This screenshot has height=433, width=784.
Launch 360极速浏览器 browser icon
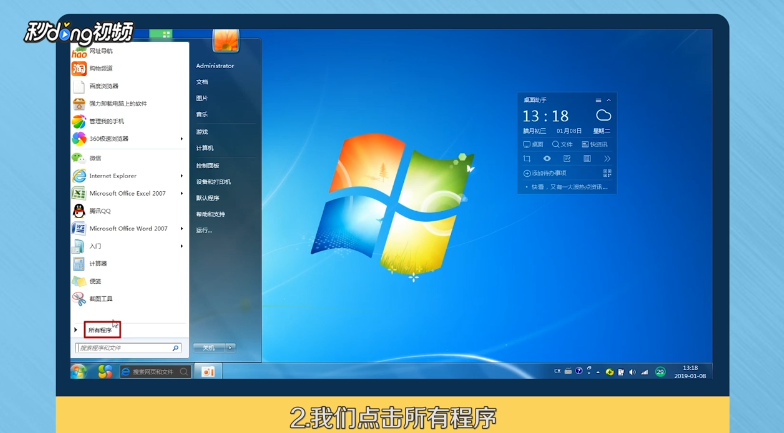(x=79, y=138)
